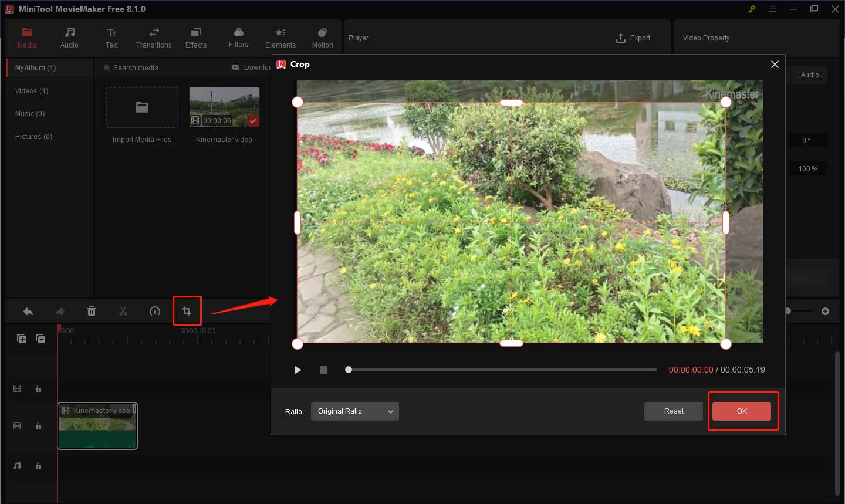Screen dimensions: 845x504
Task: Click the bottom-right crop corner handle
Action: pyautogui.click(x=726, y=344)
